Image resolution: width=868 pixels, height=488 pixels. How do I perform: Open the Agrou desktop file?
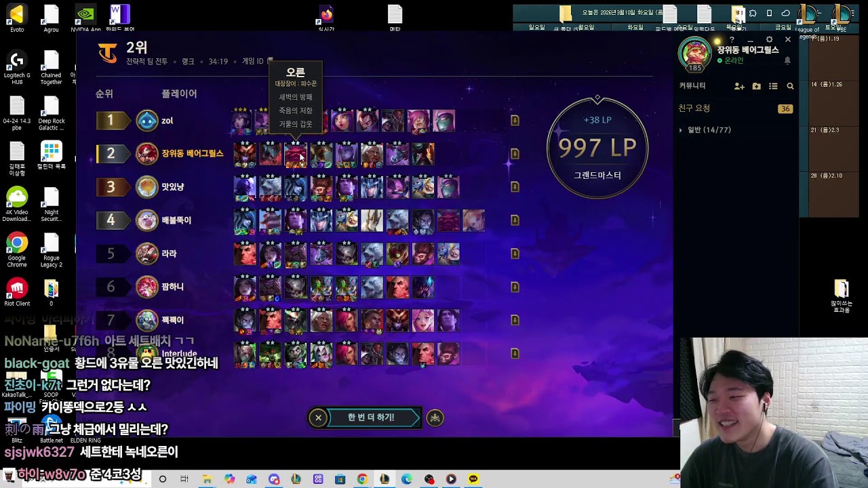(x=51, y=18)
